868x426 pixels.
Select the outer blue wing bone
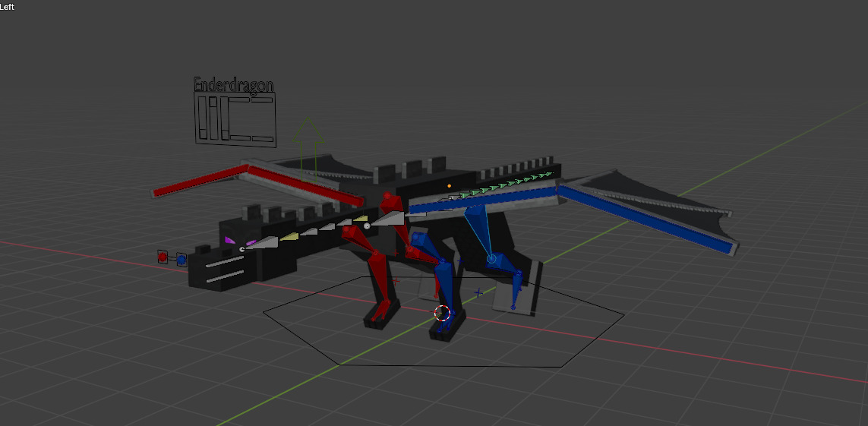pos(645,219)
